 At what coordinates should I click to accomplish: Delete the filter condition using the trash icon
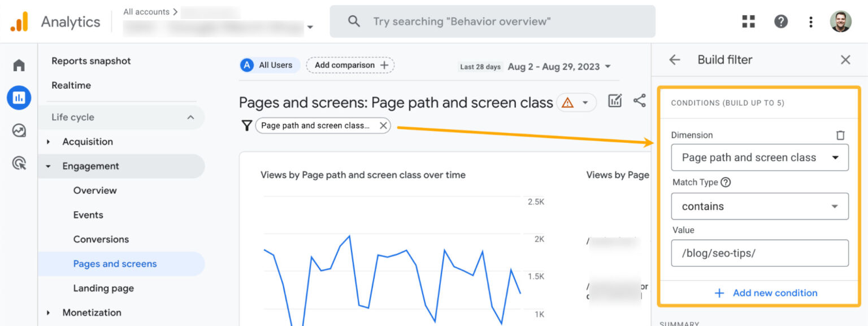tap(840, 135)
